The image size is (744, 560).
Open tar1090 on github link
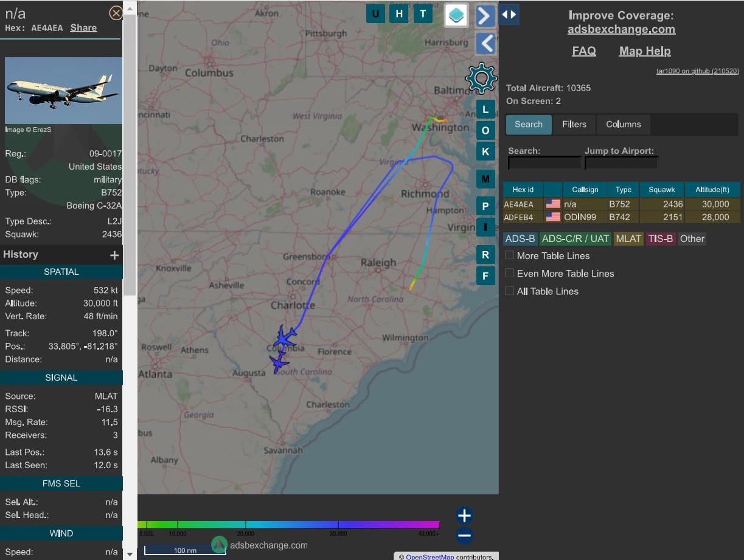click(697, 71)
